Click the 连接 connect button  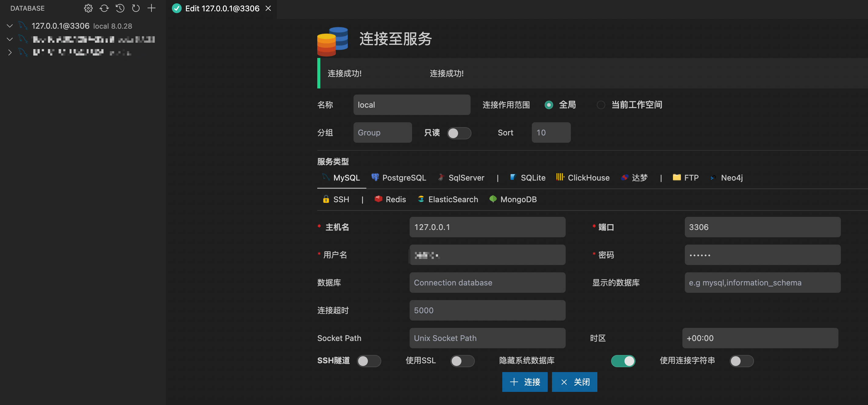pyautogui.click(x=525, y=382)
